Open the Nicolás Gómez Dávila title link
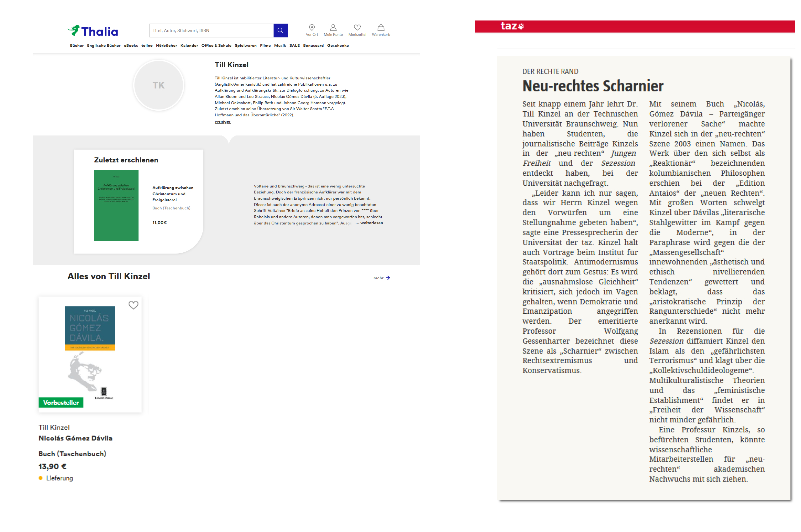801x532 pixels. click(75, 438)
